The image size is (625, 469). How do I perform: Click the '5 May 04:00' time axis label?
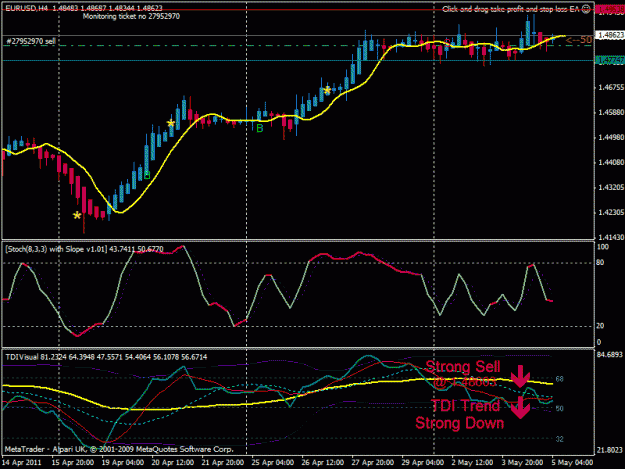[x=572, y=463]
